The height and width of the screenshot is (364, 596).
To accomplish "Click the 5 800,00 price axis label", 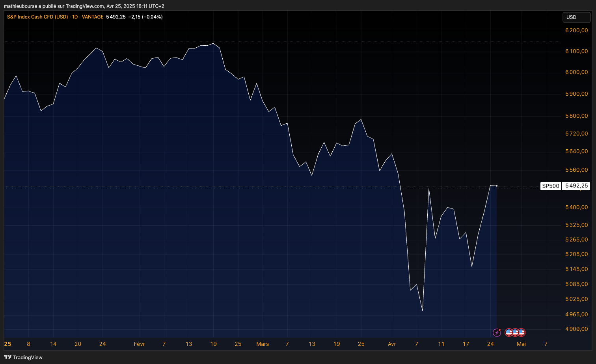I will [576, 116].
